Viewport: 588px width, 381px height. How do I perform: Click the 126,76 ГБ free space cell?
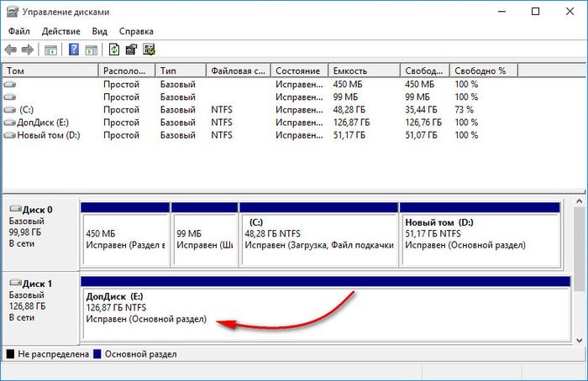(423, 123)
